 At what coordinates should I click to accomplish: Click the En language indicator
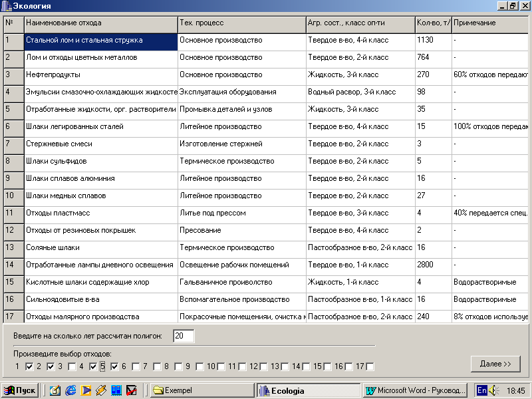click(x=481, y=390)
